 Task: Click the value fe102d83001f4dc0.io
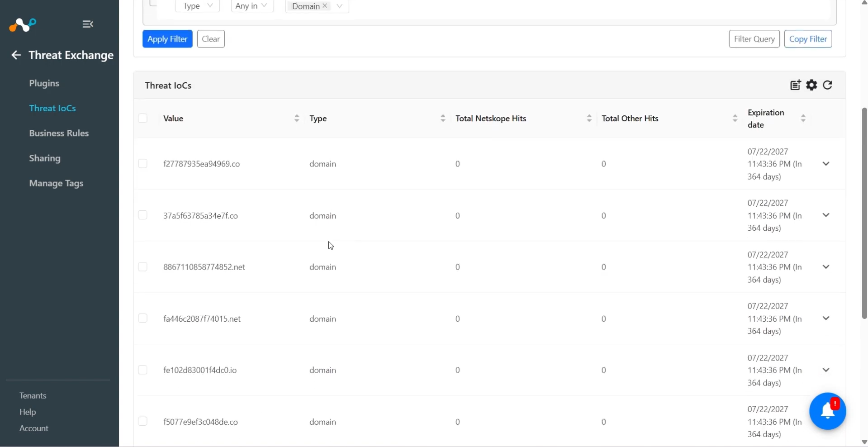(x=200, y=370)
